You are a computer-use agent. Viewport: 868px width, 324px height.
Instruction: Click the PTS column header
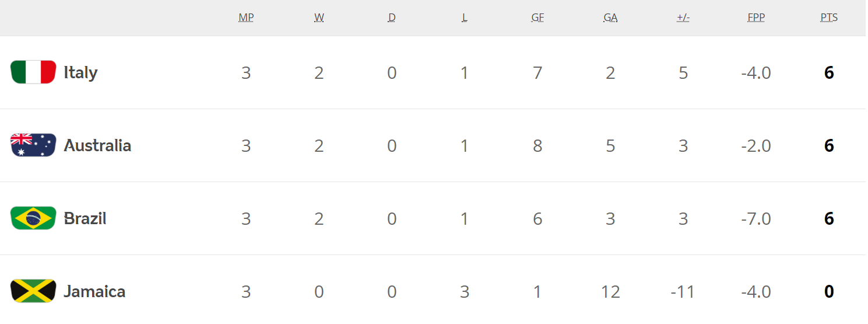[829, 18]
